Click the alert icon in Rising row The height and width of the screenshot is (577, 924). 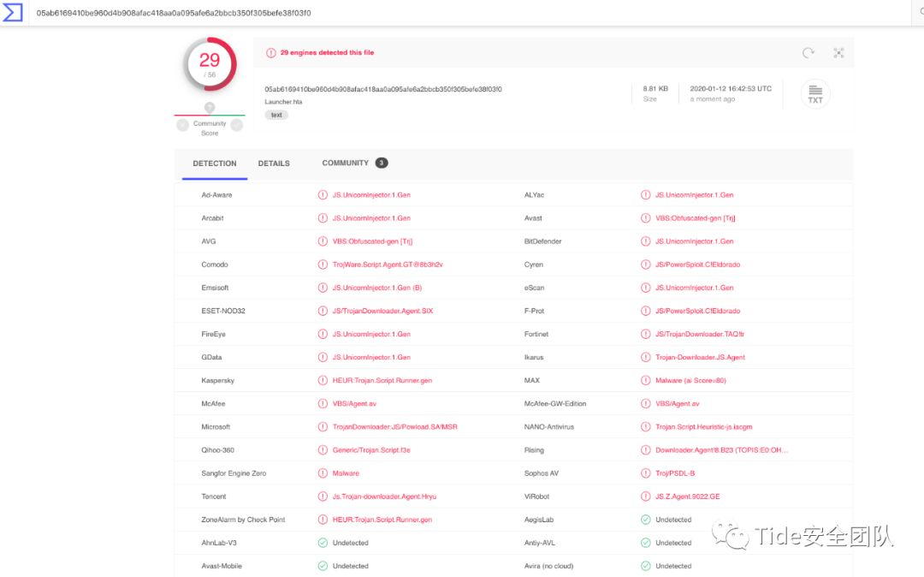645,450
